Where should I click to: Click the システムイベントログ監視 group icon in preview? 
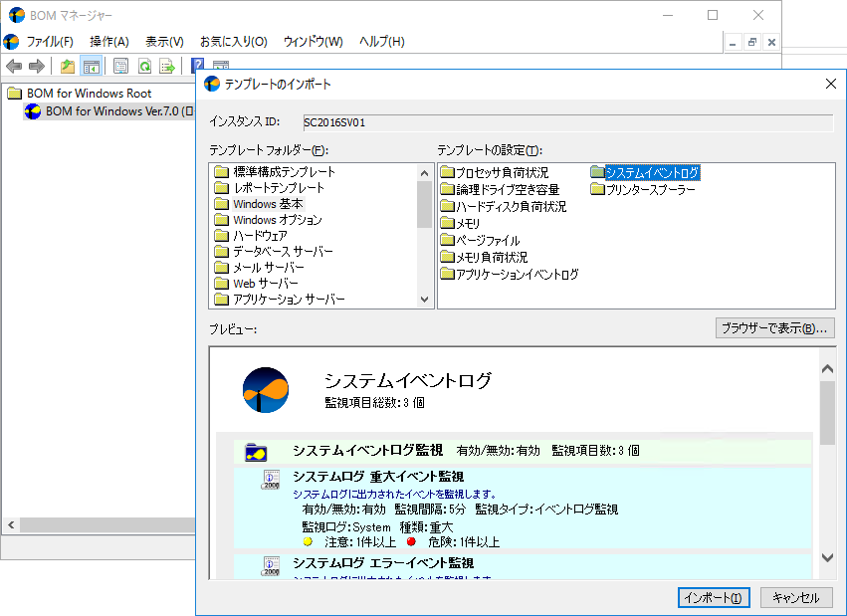pyautogui.click(x=256, y=452)
